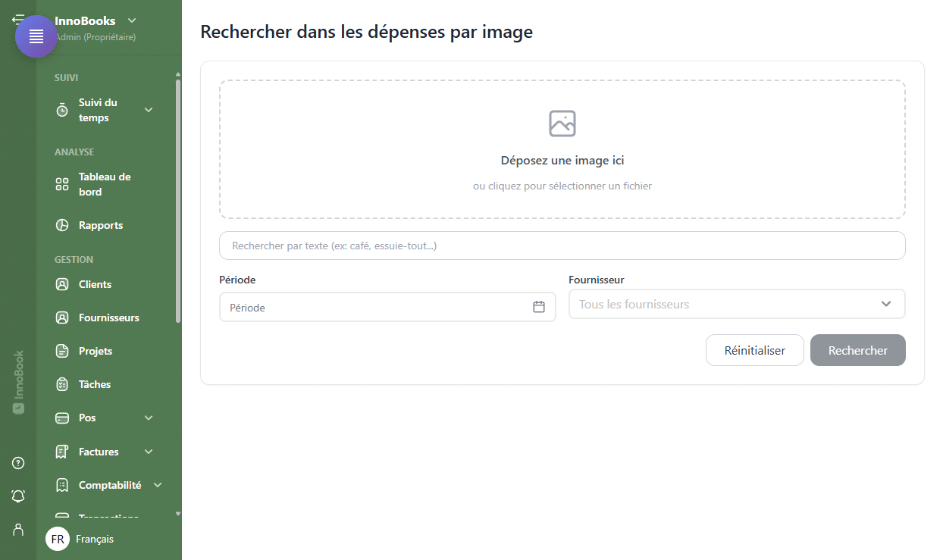Expand Suivi du temps submenu chevron
Screen dimensions: 943x560
(149, 110)
